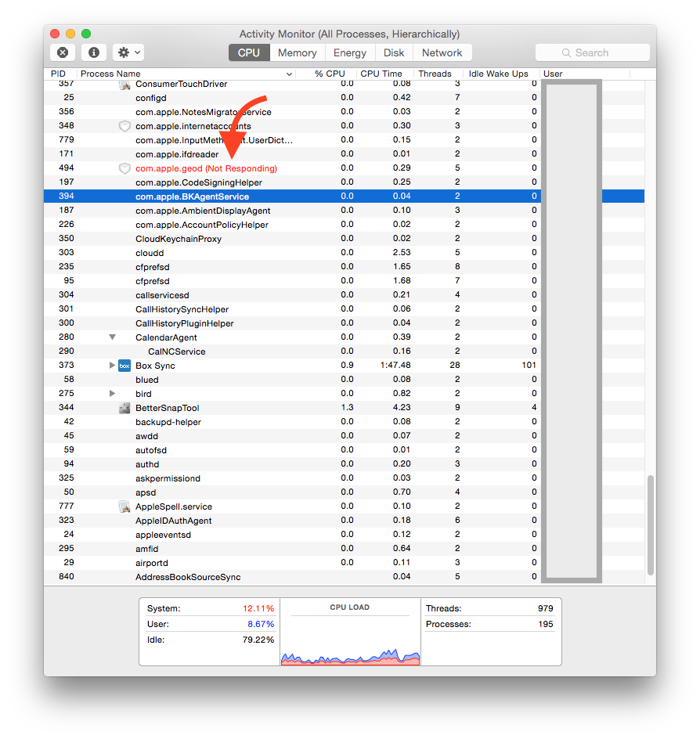700x739 pixels.
Task: Select the airportd process row
Action: coord(344,563)
